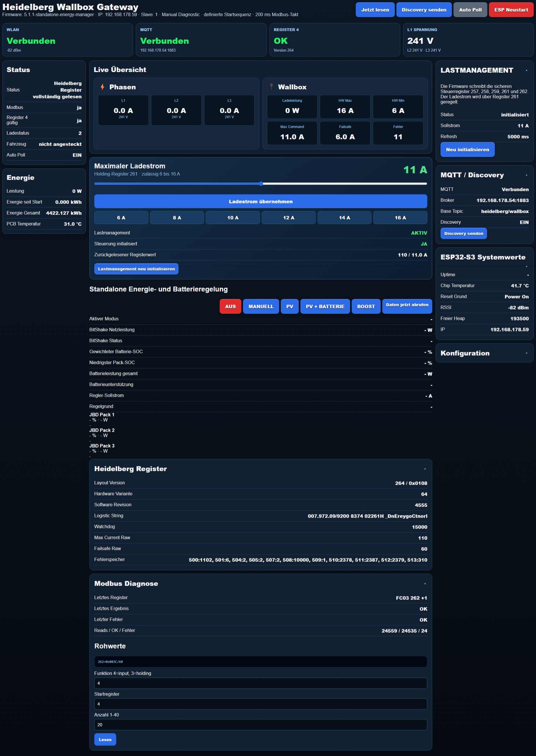Click the L1 SPANNUNG card

coord(468,40)
